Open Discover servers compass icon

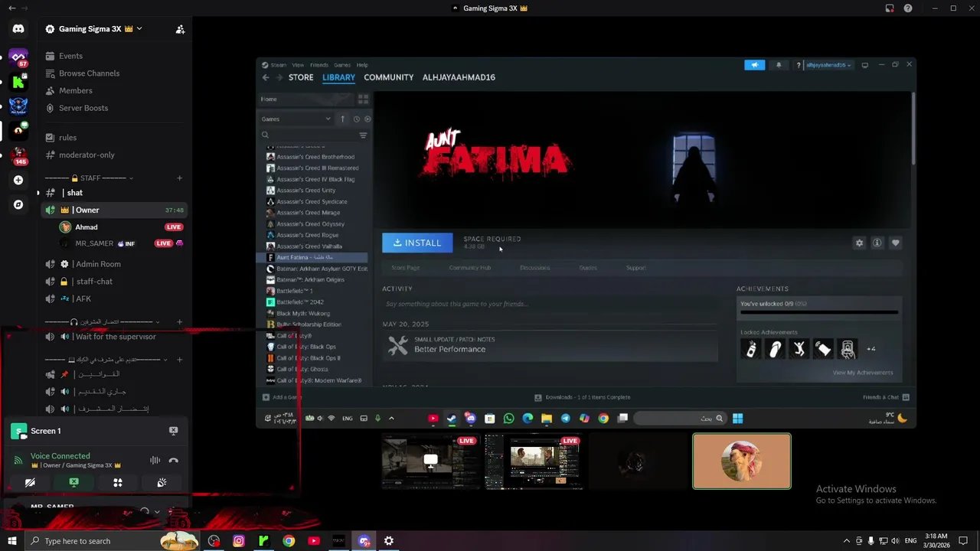click(x=18, y=204)
